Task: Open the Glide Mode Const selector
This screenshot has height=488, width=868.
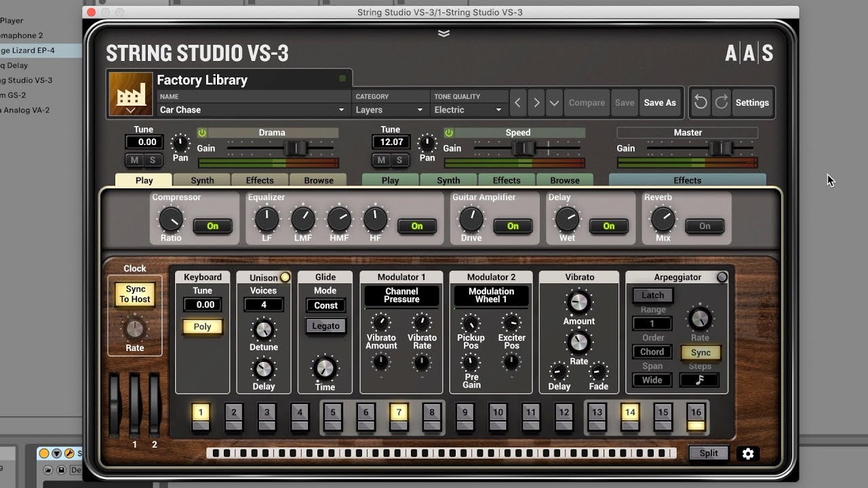Action: (x=325, y=306)
